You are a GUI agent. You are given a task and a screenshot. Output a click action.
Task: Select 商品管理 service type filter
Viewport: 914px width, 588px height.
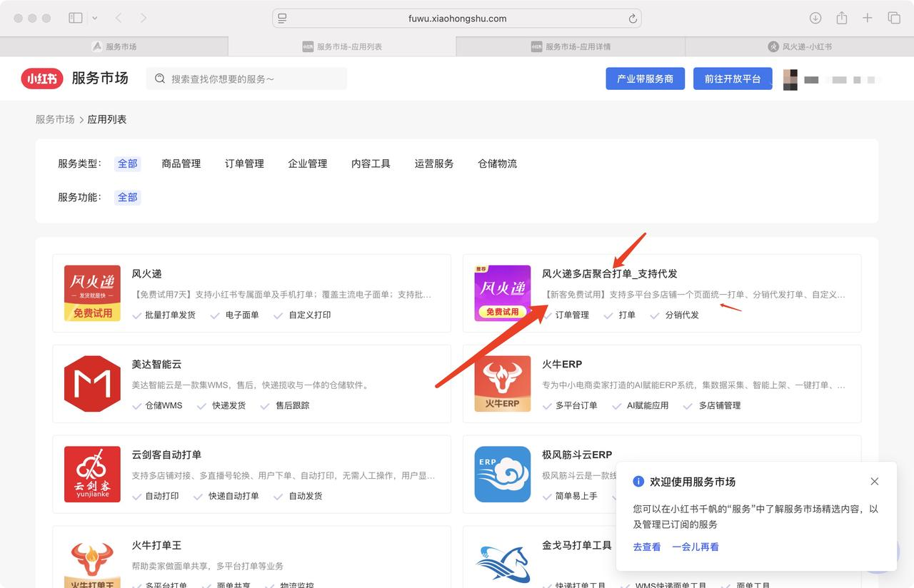[181, 163]
